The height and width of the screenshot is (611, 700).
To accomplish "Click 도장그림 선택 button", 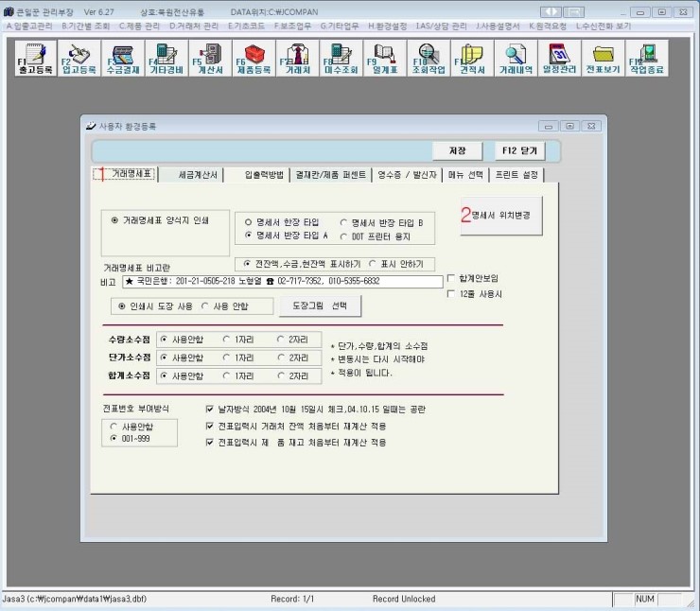I will click(x=320, y=305).
